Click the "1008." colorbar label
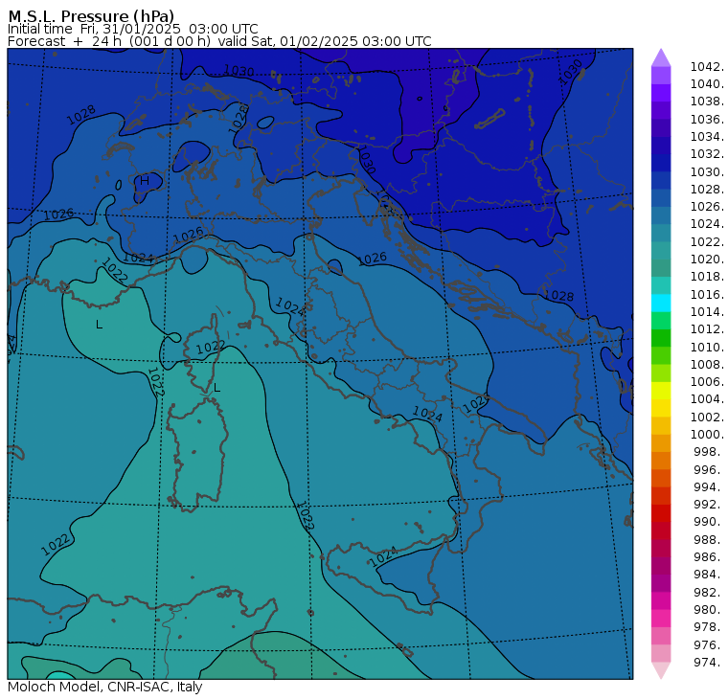Viewport: 728px width, 700px height. click(707, 365)
